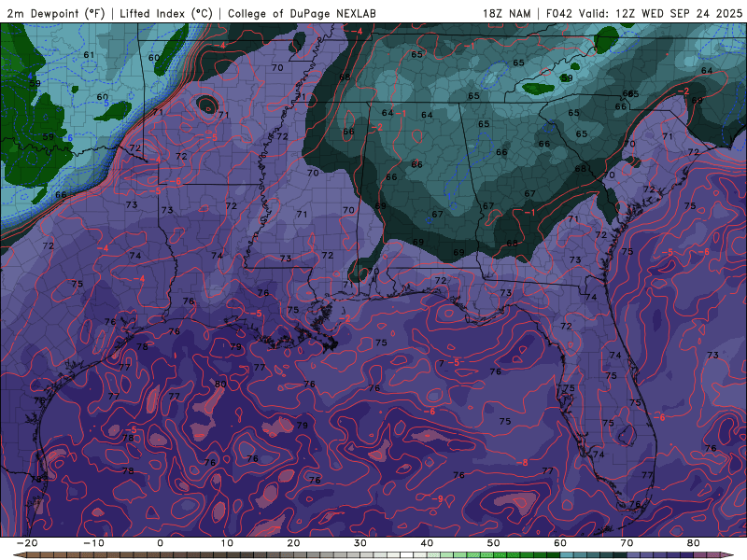Click the blue 5 lifted index contour label

tap(106, 103)
